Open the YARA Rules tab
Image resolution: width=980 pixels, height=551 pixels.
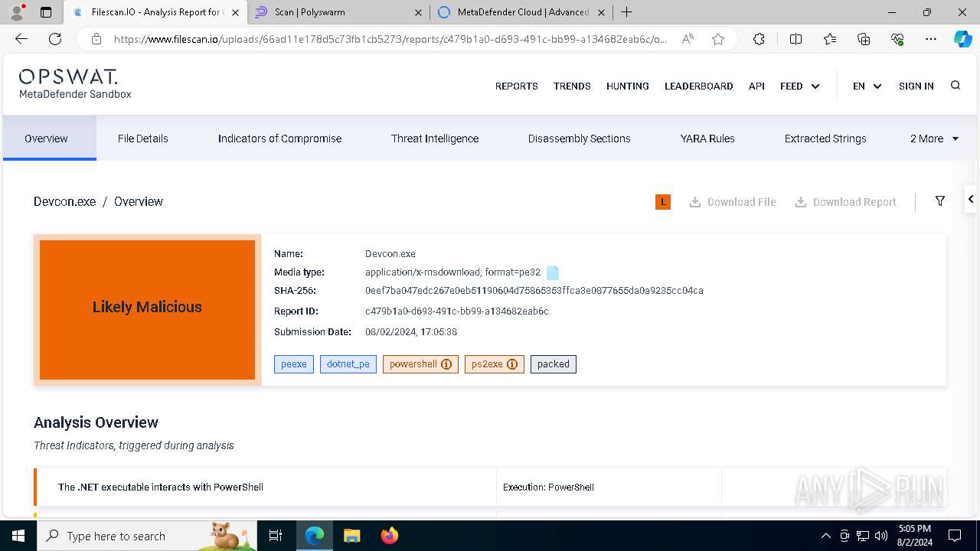(707, 139)
